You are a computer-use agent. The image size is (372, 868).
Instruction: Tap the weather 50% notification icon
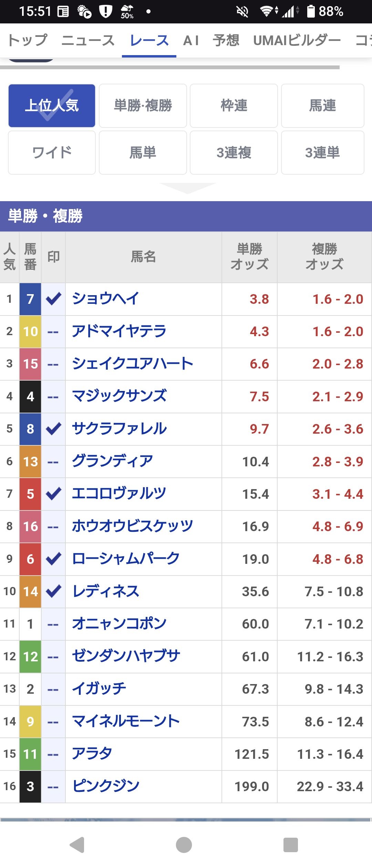127,11
